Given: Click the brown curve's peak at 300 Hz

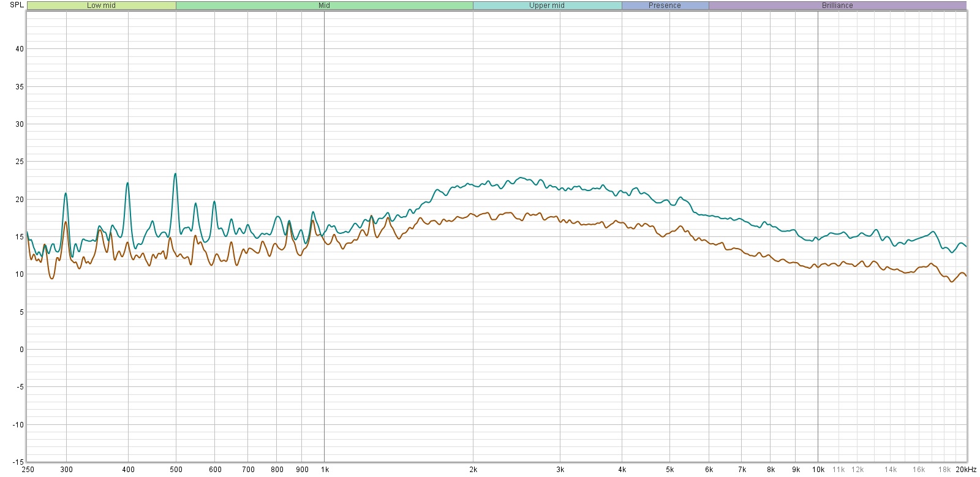Looking at the screenshot, I should click(x=66, y=222).
